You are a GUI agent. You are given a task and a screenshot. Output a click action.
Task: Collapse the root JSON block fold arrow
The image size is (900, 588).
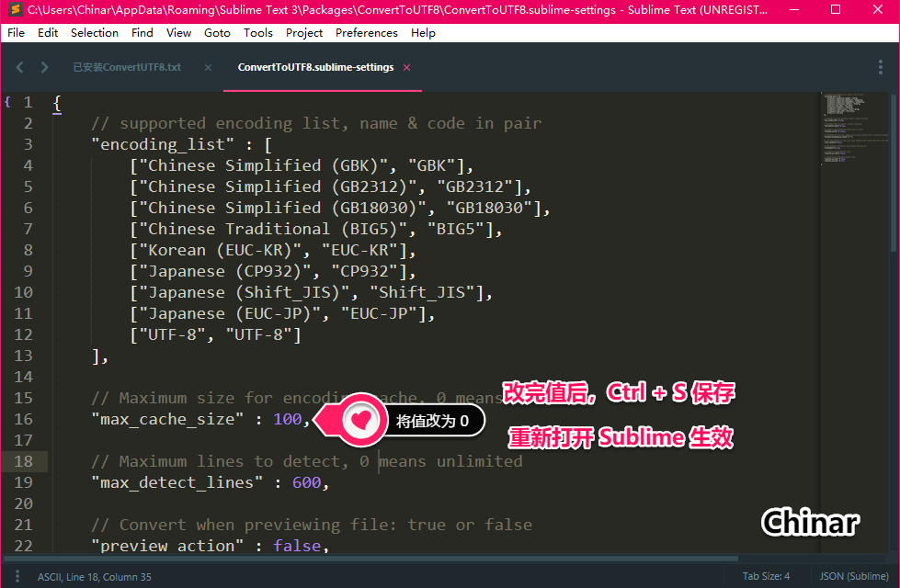8,101
